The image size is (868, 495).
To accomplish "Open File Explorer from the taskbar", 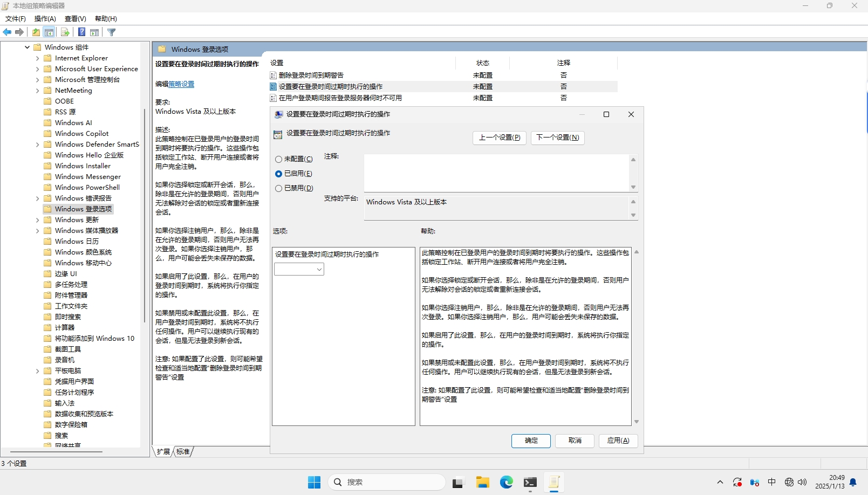I will [482, 482].
